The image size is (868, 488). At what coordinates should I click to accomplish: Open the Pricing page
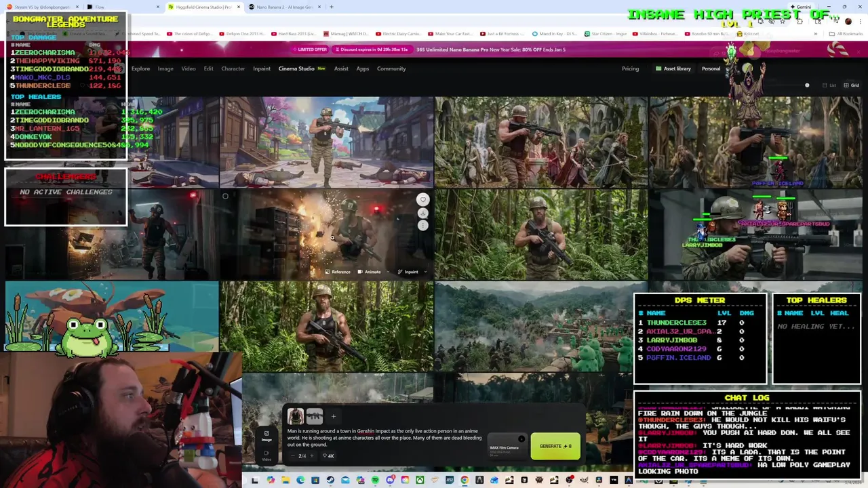[x=630, y=68]
